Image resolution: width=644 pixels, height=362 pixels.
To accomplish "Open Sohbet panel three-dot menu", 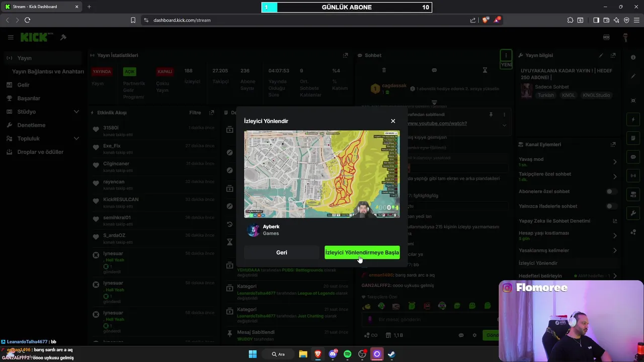I will tap(506, 55).
